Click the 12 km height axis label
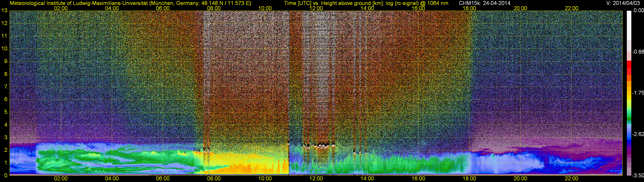This screenshot has height=182, width=644. click(x=5, y=23)
